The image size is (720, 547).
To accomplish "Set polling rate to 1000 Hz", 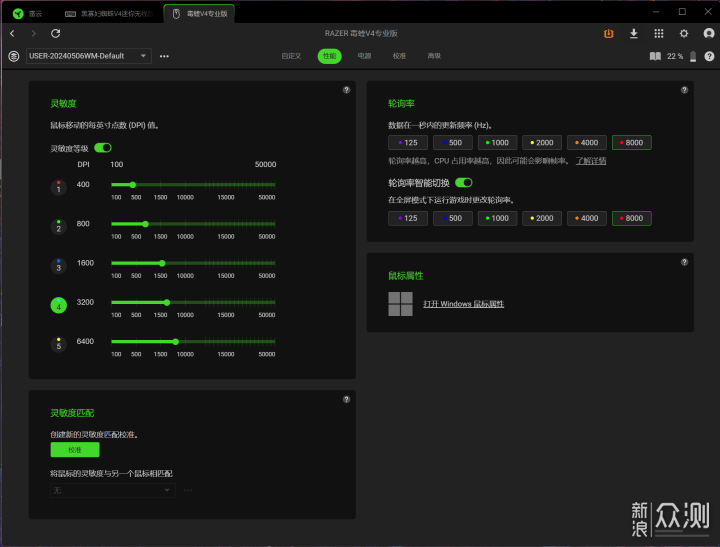I will tap(497, 142).
